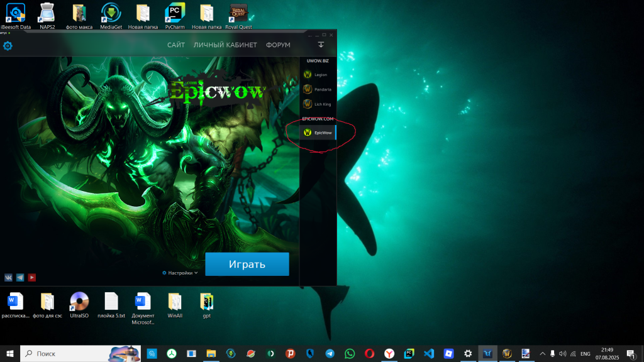Open launcher settings gear icon
This screenshot has width=644, height=362.
8,46
